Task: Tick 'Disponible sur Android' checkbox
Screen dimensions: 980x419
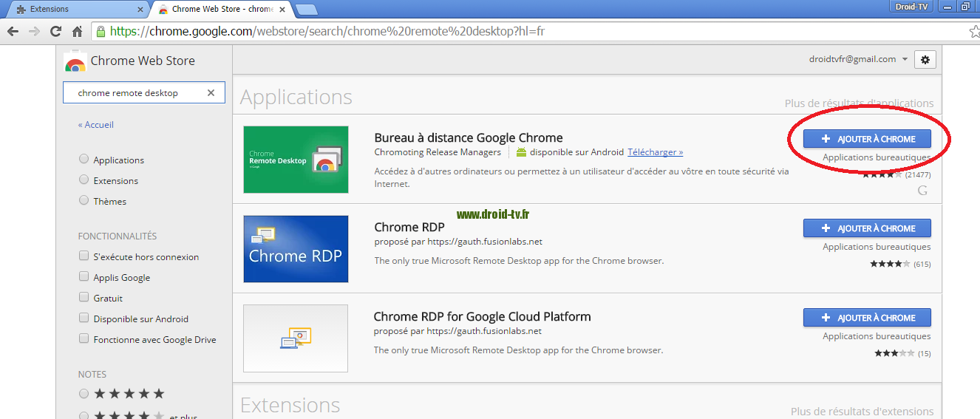Action: (84, 318)
